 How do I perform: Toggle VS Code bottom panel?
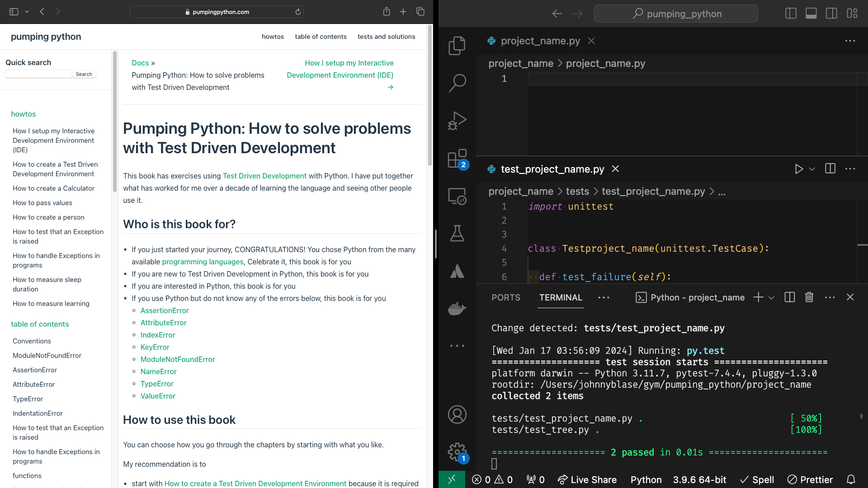click(811, 14)
